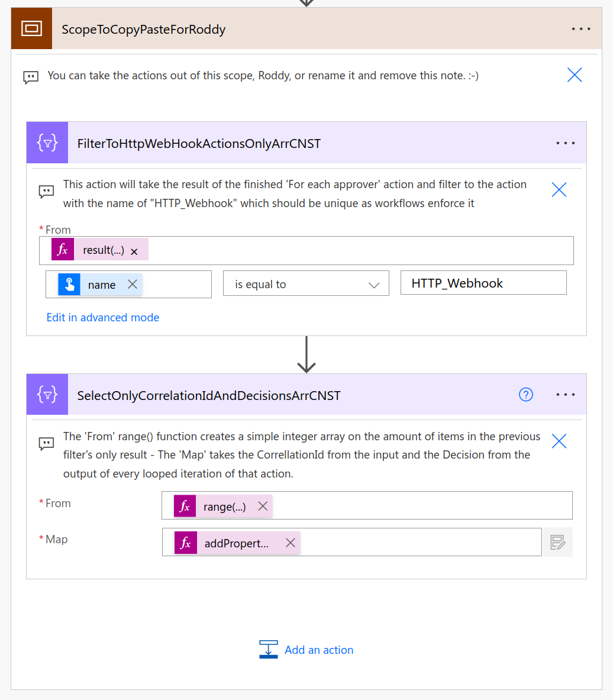Open the Select action's ellipsis menu

coord(565,394)
